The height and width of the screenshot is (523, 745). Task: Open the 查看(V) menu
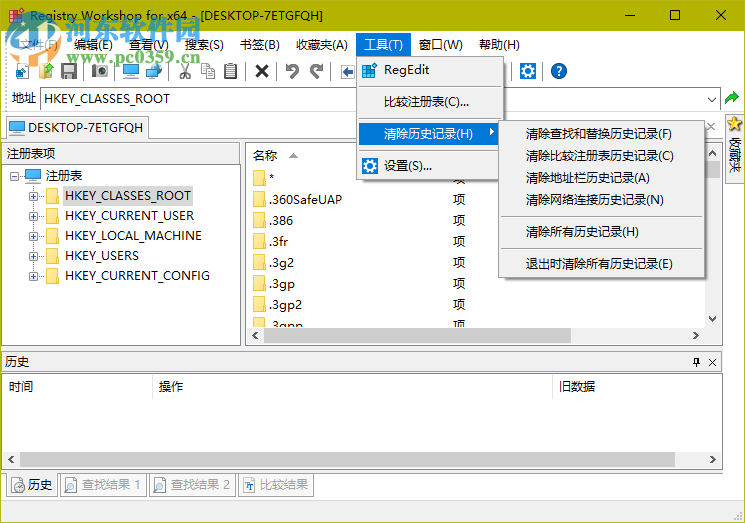[x=149, y=45]
